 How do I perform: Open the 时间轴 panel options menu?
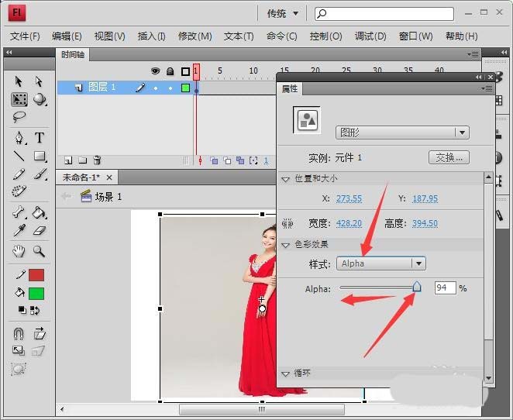(x=473, y=54)
